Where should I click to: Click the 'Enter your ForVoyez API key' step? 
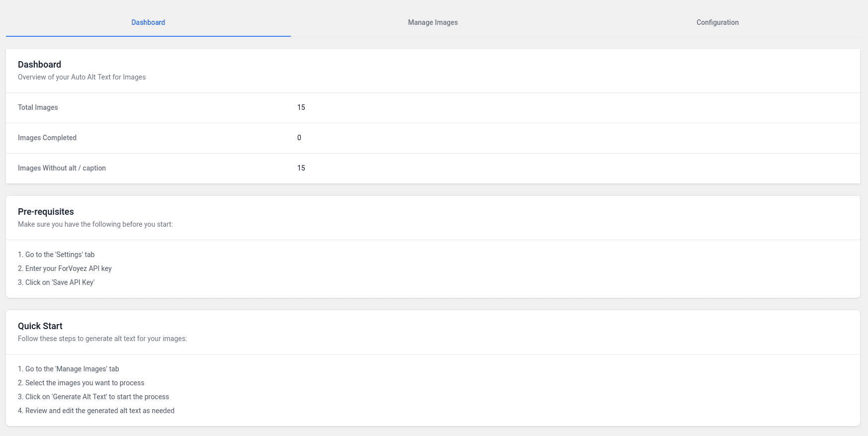point(65,268)
